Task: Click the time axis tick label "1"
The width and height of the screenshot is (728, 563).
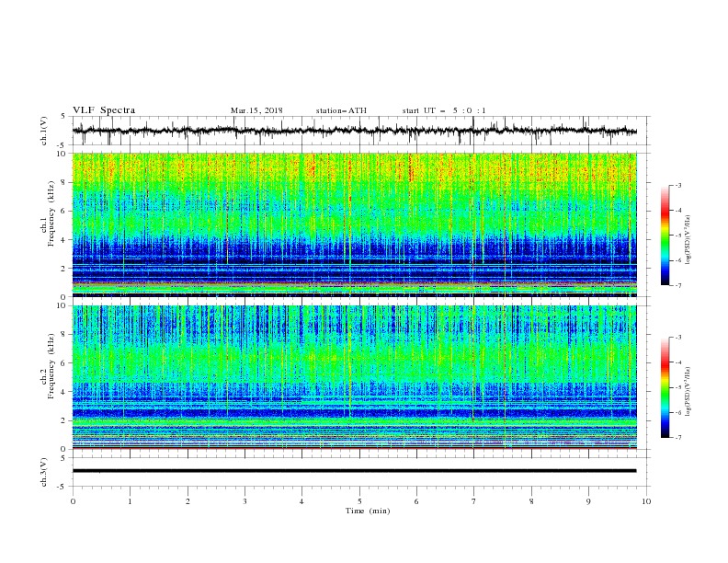Action: point(131,501)
